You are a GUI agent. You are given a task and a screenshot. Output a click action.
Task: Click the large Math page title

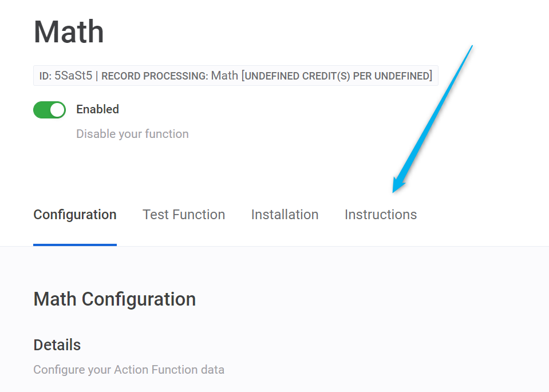69,31
